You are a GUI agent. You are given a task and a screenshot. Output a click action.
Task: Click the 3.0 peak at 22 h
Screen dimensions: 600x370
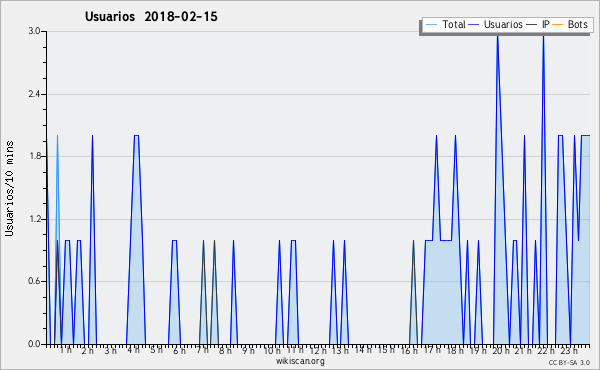[x=543, y=37]
